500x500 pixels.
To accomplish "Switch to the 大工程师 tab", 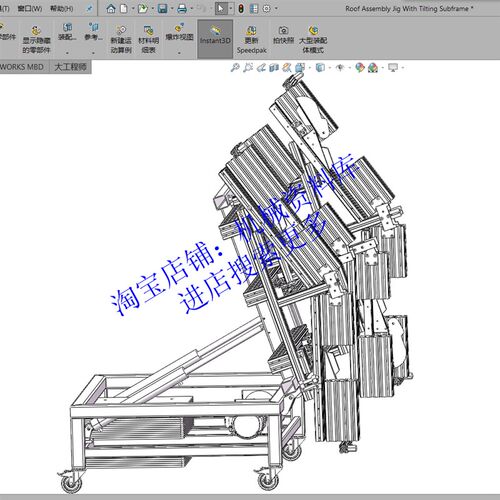I will tap(70, 67).
